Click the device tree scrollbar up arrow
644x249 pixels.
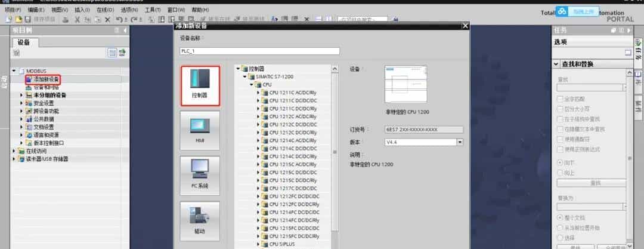pyautogui.click(x=335, y=69)
